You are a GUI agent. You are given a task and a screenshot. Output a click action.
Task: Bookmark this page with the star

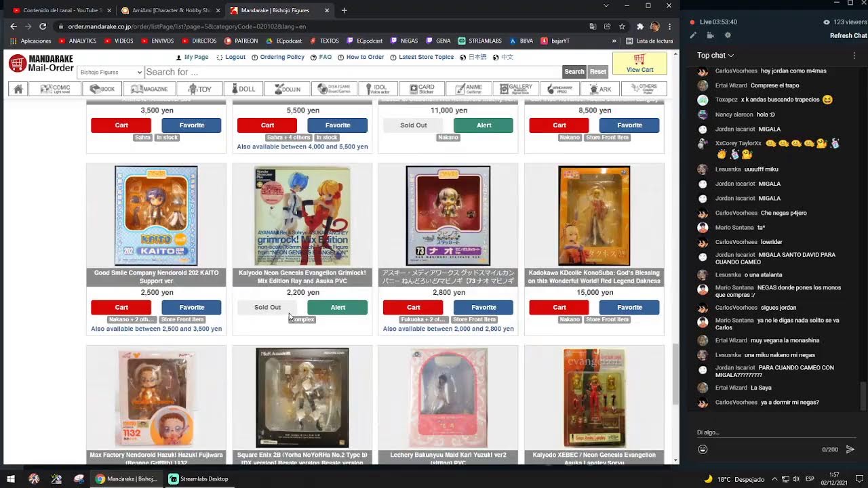622,26
